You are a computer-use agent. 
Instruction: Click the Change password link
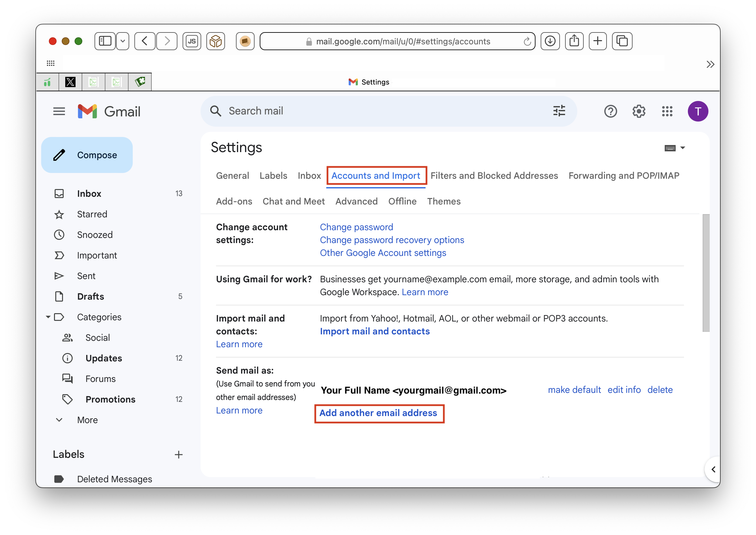pos(356,227)
